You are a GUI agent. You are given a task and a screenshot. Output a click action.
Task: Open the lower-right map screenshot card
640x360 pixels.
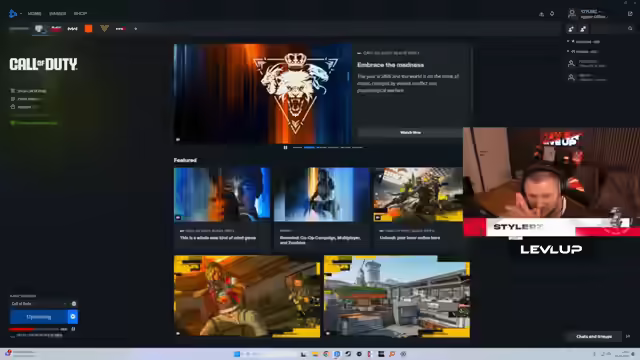pos(397,296)
